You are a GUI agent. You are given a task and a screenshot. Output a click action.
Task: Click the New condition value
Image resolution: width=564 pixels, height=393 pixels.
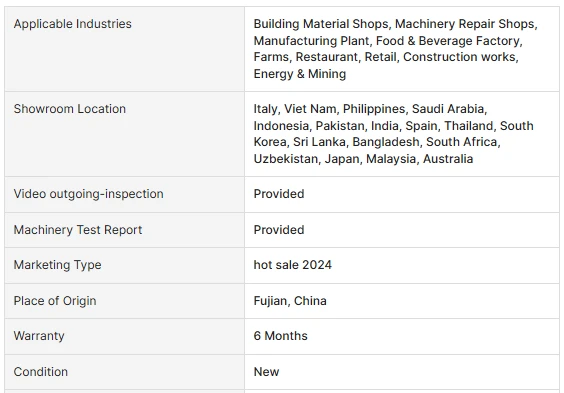266,372
